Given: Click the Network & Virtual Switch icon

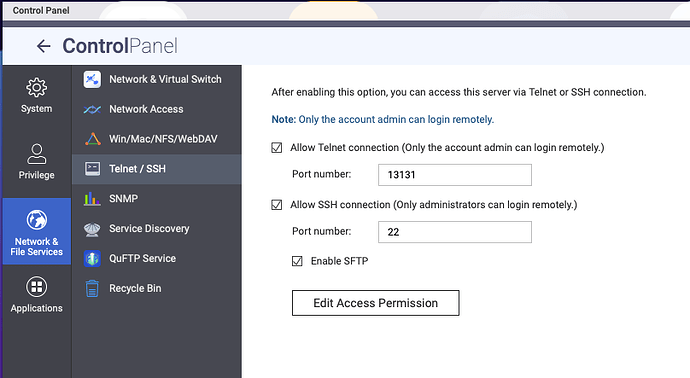Looking at the screenshot, I should tap(92, 79).
